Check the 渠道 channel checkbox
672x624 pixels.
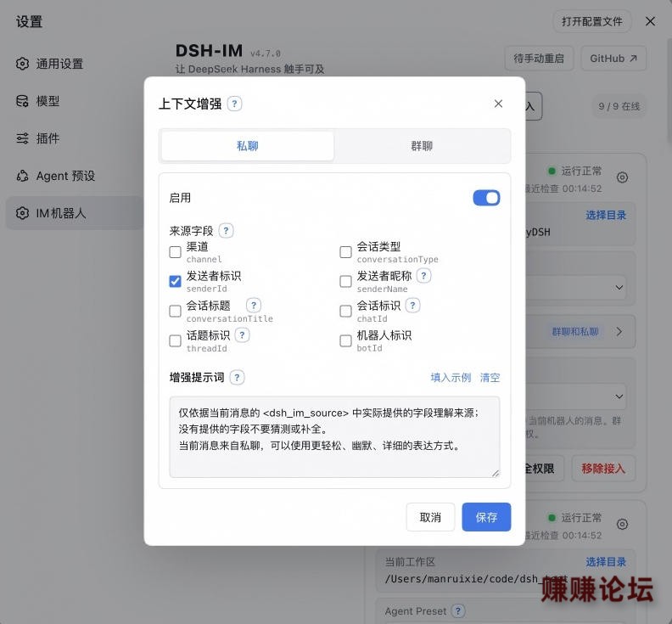pos(176,252)
